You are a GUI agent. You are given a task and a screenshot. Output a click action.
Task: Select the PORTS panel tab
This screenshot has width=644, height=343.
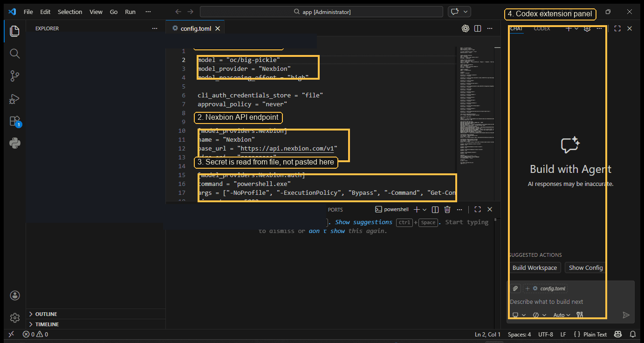click(x=335, y=210)
